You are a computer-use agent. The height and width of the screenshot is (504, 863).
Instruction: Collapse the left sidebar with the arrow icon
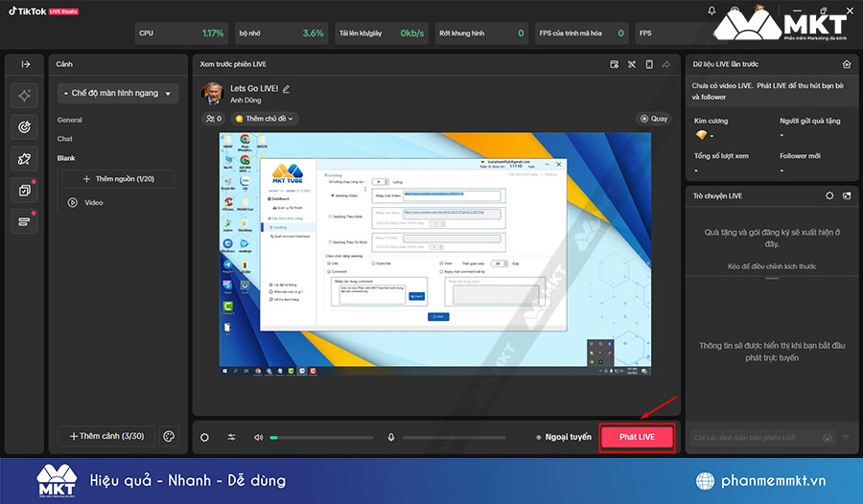click(x=25, y=64)
